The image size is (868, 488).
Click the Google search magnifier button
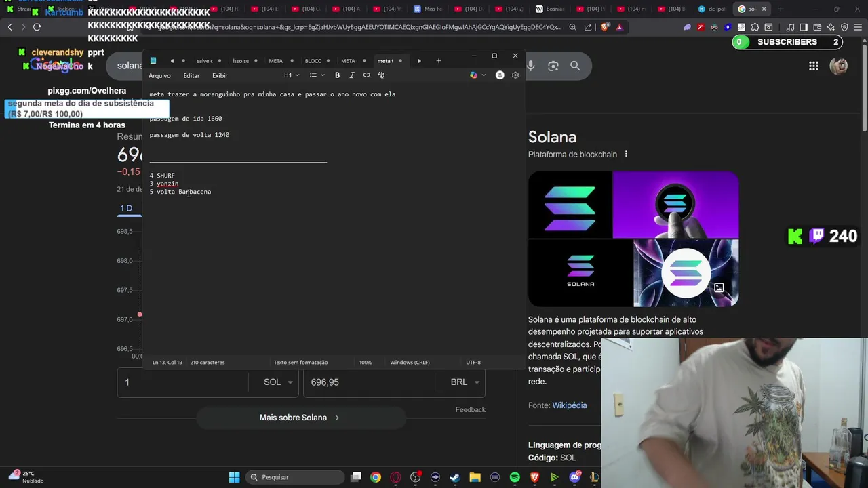click(575, 66)
